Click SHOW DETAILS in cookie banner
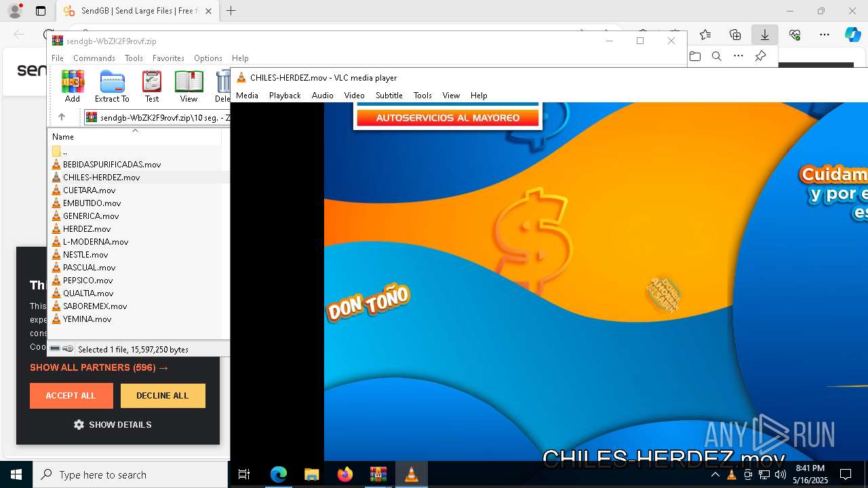The image size is (868, 488). (113, 424)
